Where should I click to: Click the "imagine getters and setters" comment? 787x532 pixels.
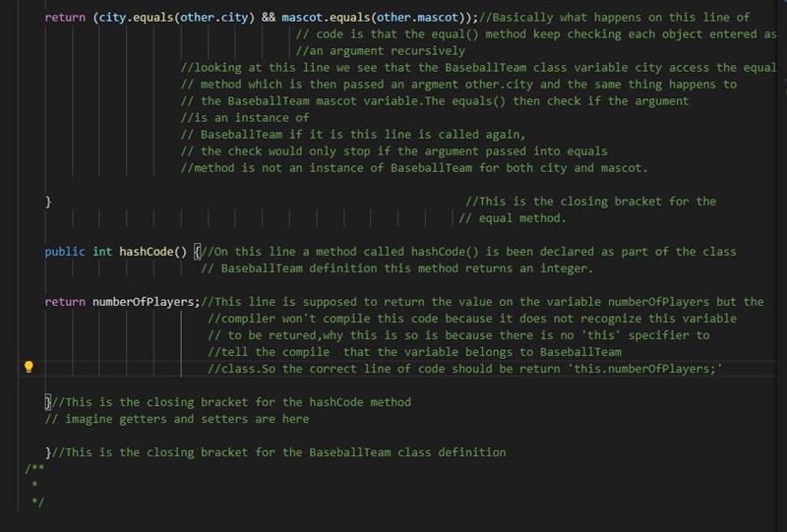[x=177, y=419]
